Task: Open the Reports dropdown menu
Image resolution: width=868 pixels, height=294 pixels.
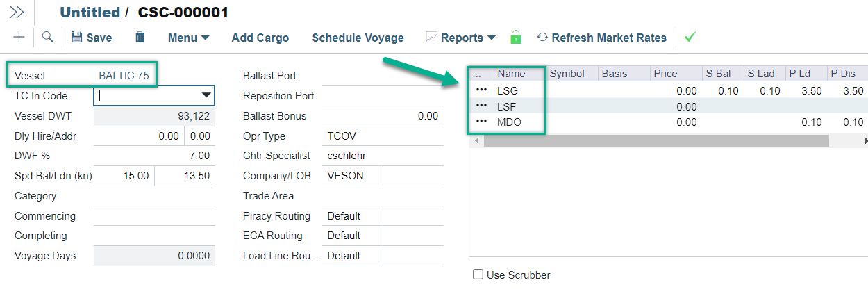Action: click(x=461, y=38)
